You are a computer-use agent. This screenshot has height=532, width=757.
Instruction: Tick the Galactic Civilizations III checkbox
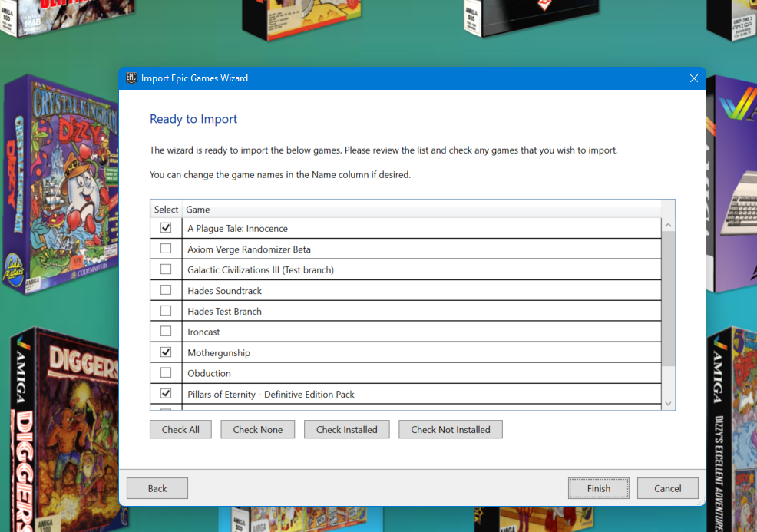point(166,269)
